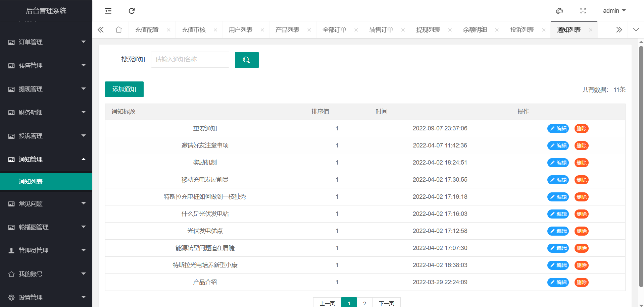644x307 pixels.
Task: Switch to the 提现列表 tab
Action: point(428,30)
